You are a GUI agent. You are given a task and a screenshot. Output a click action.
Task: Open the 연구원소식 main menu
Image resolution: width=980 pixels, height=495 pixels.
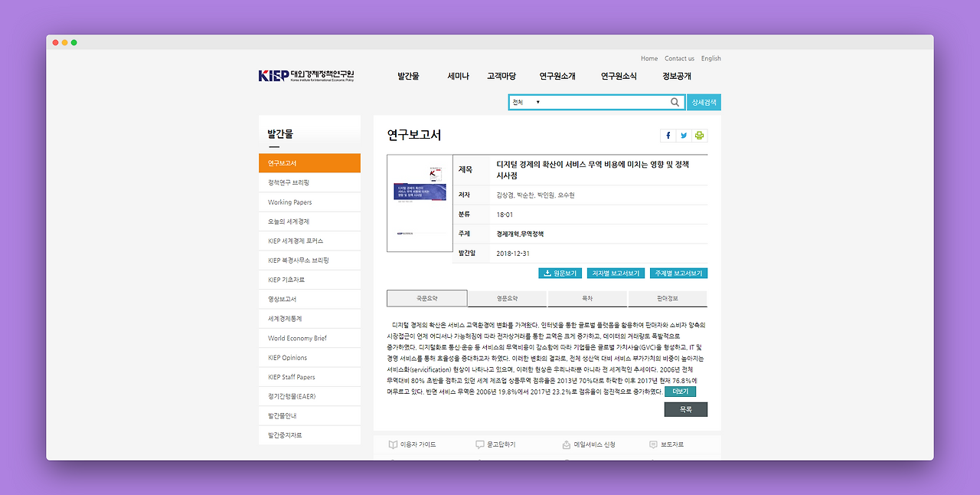click(x=619, y=76)
